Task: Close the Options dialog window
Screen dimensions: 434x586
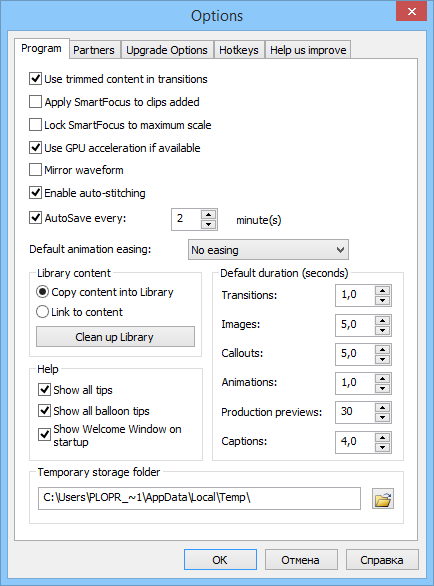Action: tap(412, 11)
